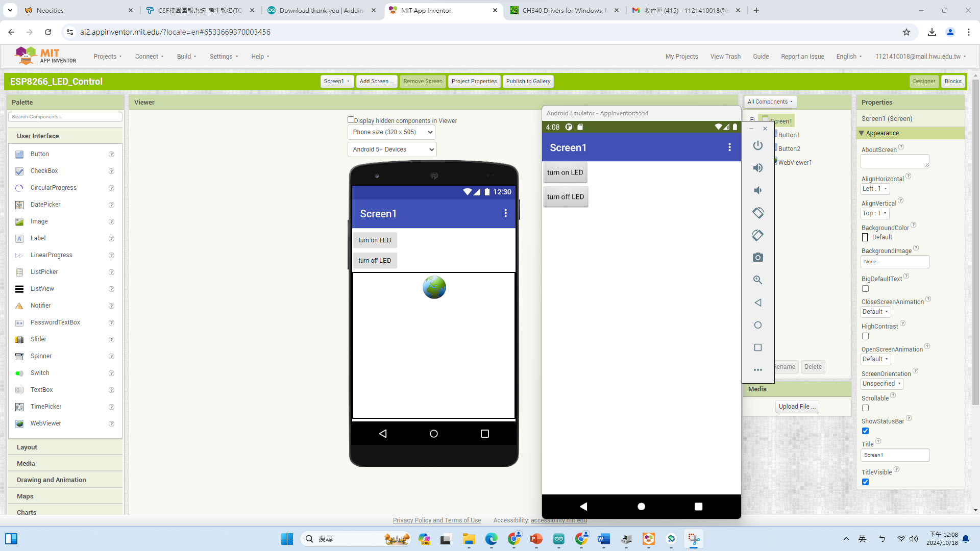Switch to the Blocks editor button
The width and height of the screenshot is (980, 551).
click(x=952, y=81)
